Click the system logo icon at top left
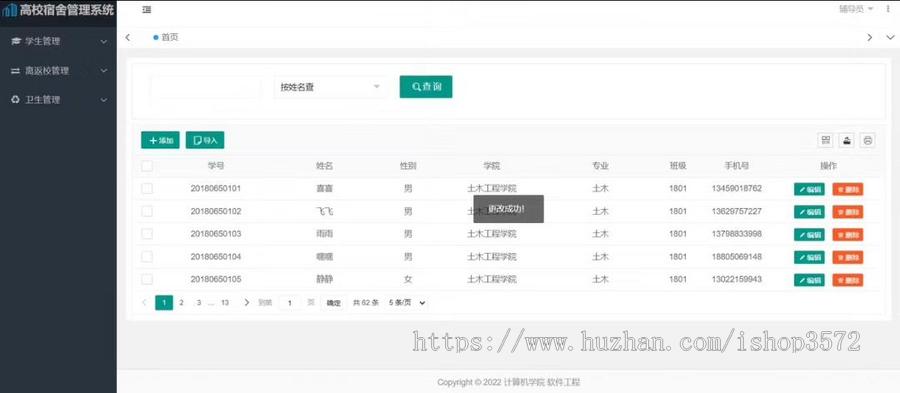Viewport: 900px width, 393px height. click(10, 10)
